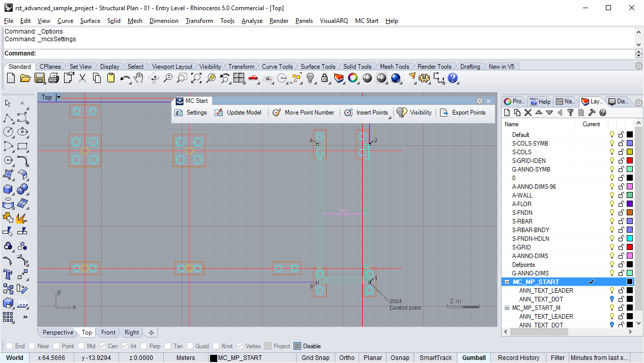Select the Pan hand tool
Screen dimensions: 644x363
(x=139, y=78)
